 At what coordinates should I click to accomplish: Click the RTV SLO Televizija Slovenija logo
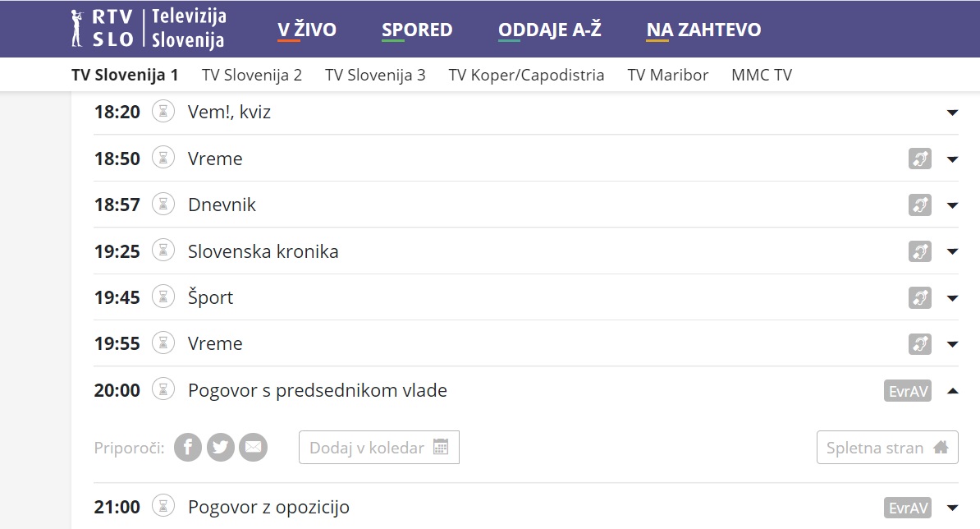[149, 29]
